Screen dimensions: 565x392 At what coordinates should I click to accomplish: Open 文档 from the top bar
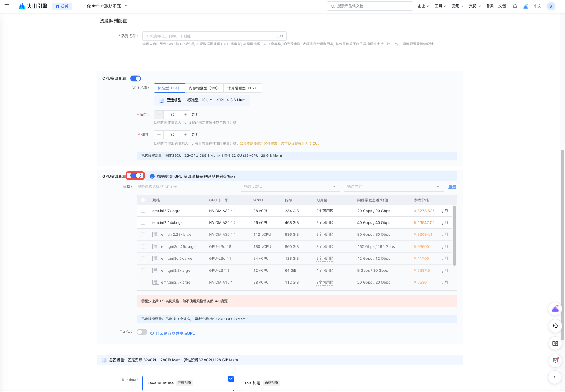pyautogui.click(x=502, y=6)
